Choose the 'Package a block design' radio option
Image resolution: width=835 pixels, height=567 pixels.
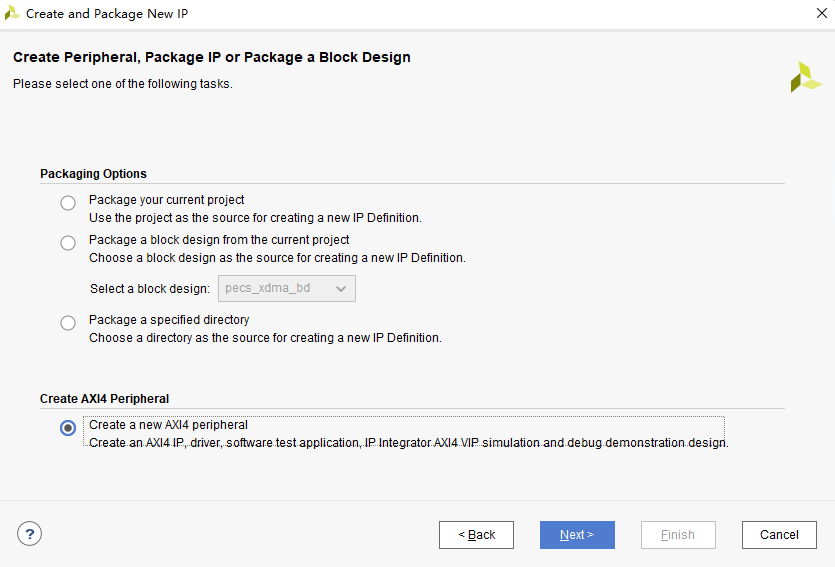point(68,243)
